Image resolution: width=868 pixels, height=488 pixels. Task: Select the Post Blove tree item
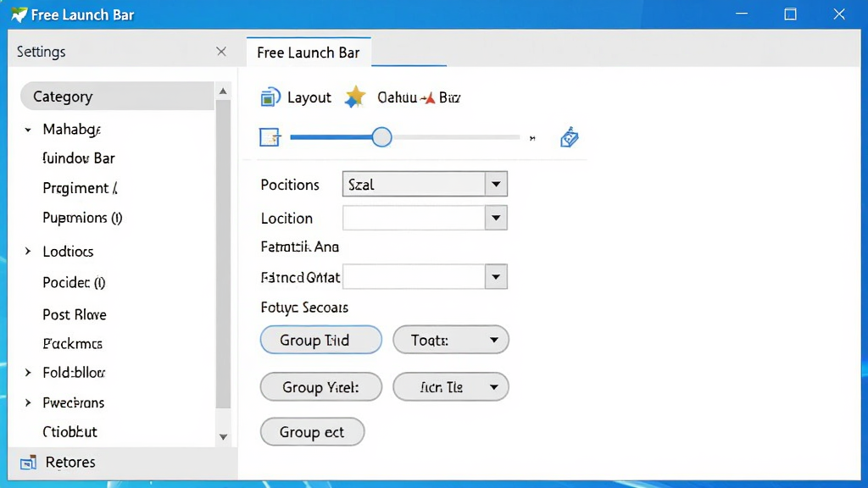point(75,314)
